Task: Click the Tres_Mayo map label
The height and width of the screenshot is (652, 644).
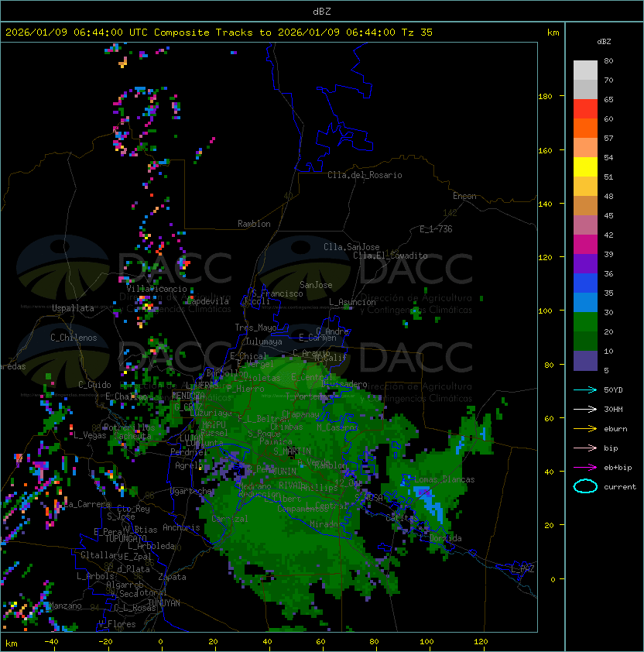Action: (x=255, y=328)
